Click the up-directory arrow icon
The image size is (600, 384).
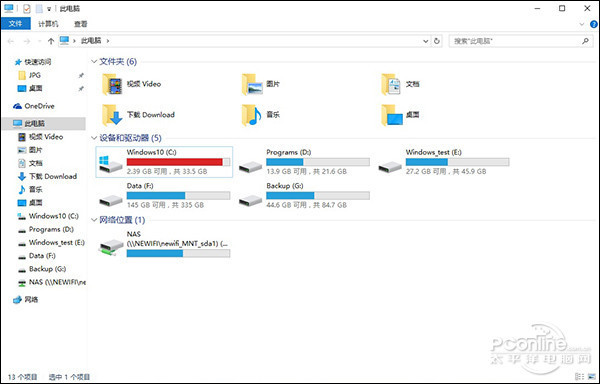51,41
